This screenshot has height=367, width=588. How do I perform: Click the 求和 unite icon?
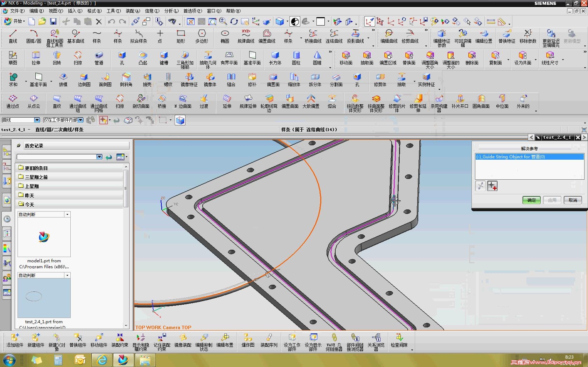click(13, 79)
